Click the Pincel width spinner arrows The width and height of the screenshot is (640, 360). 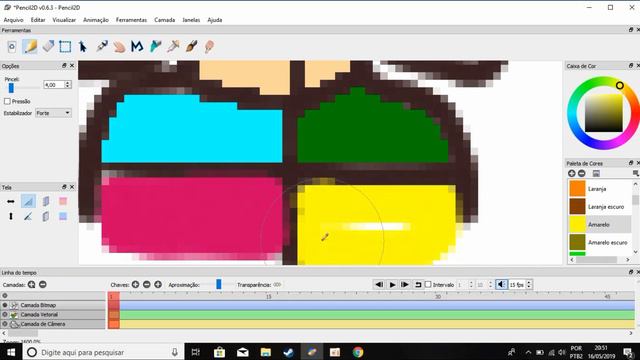tap(68, 84)
